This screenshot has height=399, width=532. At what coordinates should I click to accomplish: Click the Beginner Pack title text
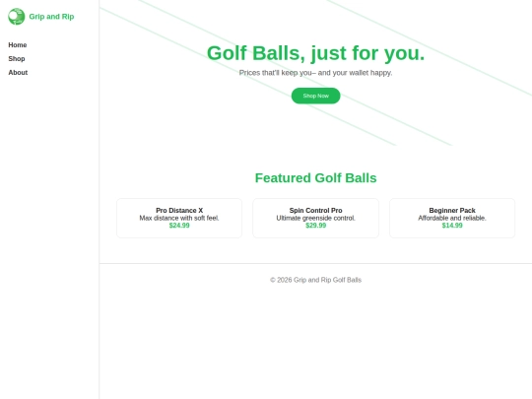coord(452,211)
